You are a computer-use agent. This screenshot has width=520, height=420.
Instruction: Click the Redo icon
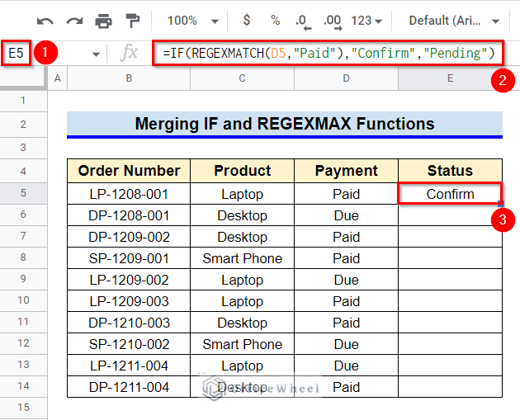pos(74,21)
